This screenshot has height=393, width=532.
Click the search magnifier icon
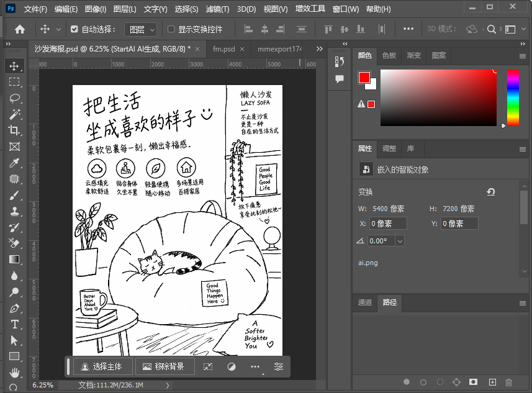click(491, 30)
